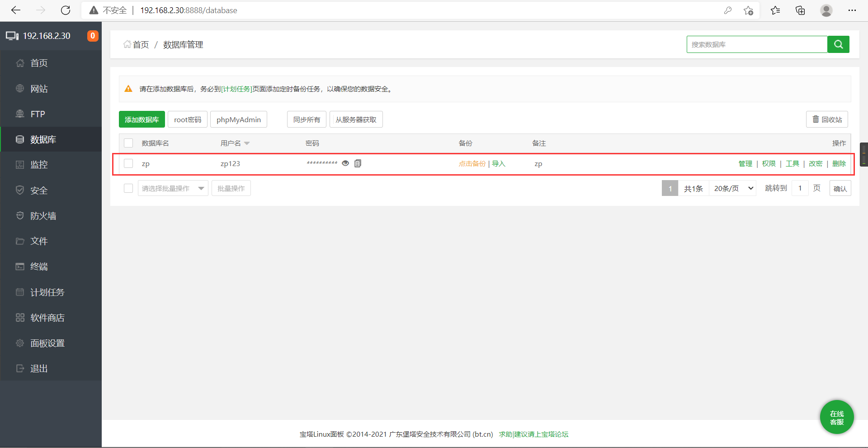Open the 防火墙 panel via its sidebar icon
The image size is (868, 448).
[x=20, y=215]
